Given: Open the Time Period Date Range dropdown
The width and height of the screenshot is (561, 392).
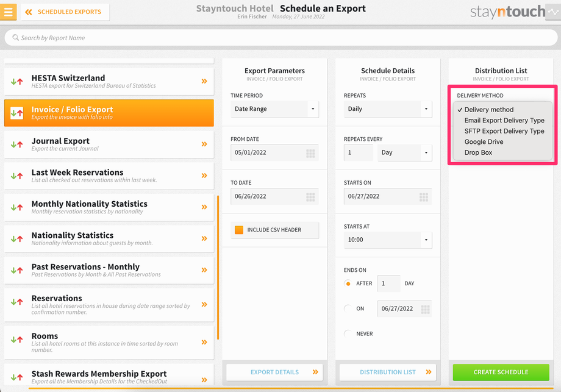Looking at the screenshot, I should tap(274, 109).
